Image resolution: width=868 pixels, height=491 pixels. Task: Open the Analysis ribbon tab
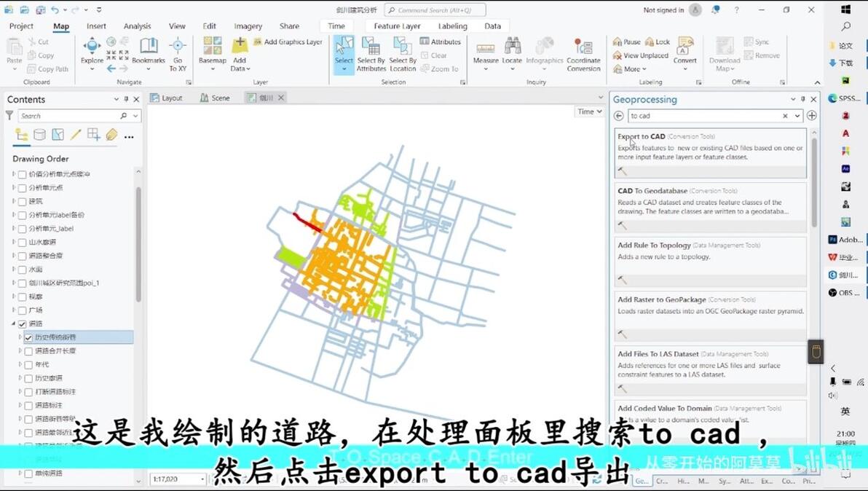[x=138, y=26]
